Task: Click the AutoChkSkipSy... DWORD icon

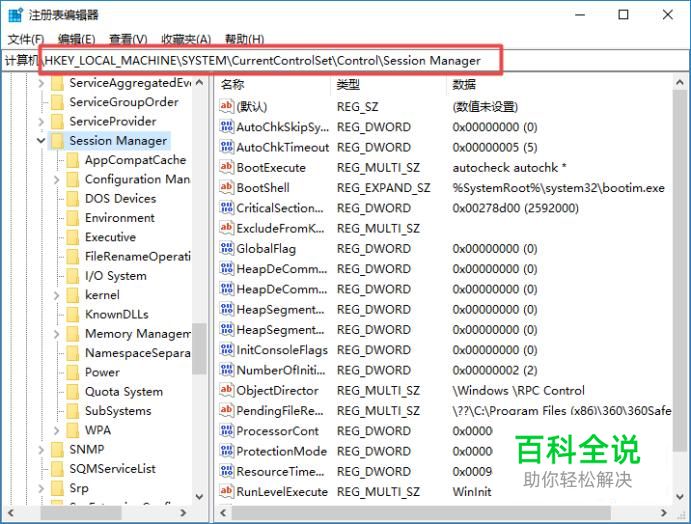Action: [x=227, y=126]
